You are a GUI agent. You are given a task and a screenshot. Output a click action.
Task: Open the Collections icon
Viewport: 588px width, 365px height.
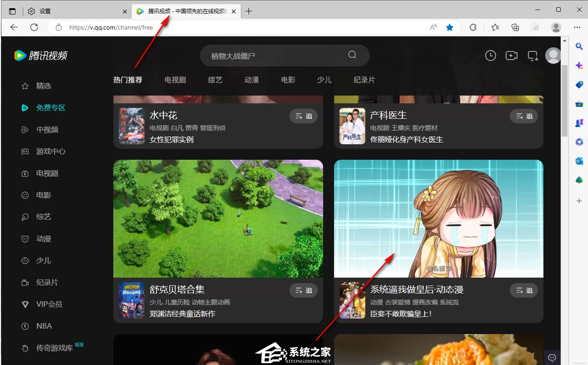tap(515, 27)
